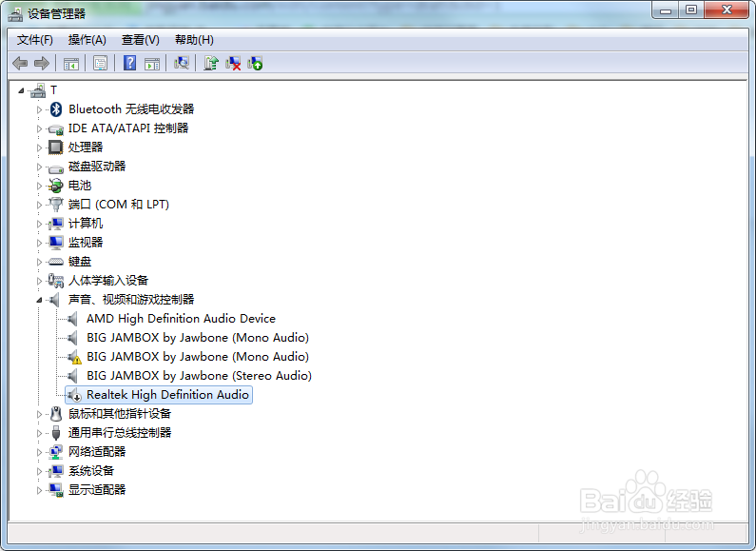Minimize the 设备管理器 window
The height and width of the screenshot is (551, 756).
(x=666, y=10)
